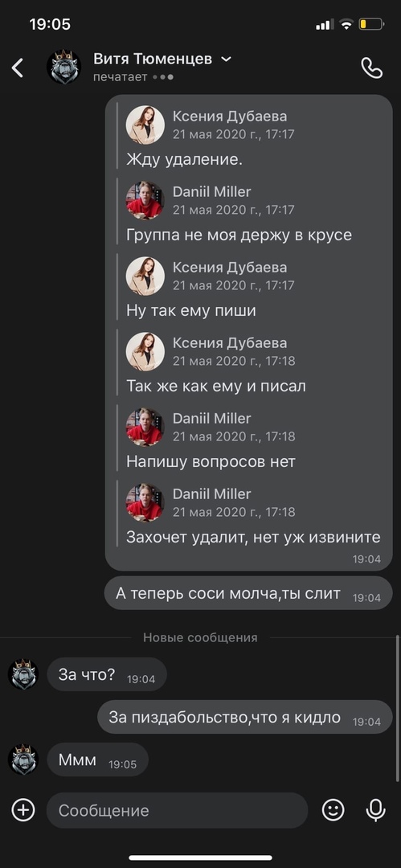Open Daniil Miller's name in "Группа не моя" message

[211, 191]
